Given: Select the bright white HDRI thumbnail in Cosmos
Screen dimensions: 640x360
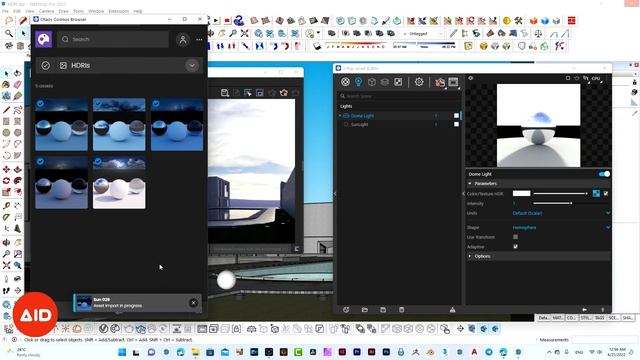Looking at the screenshot, I should [x=119, y=183].
